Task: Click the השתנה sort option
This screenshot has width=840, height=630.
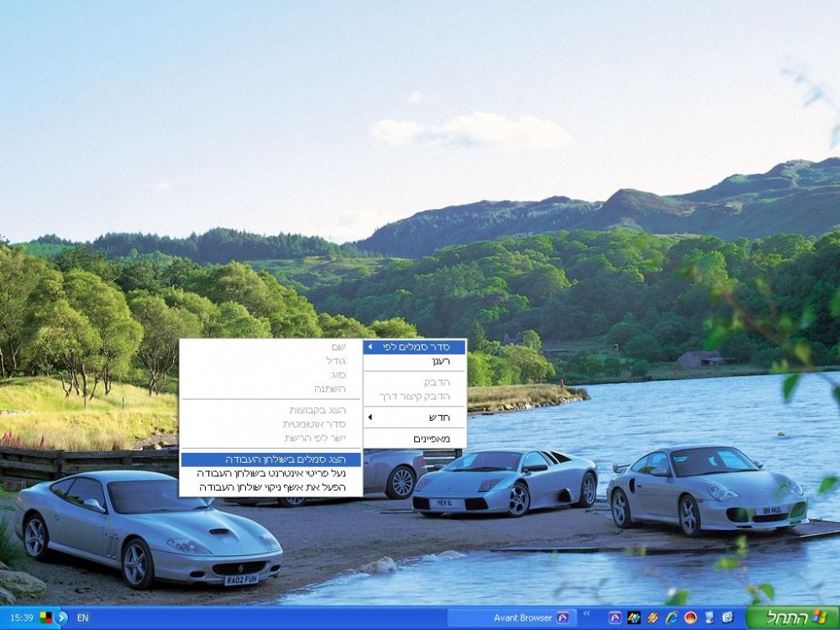Action: point(271,388)
